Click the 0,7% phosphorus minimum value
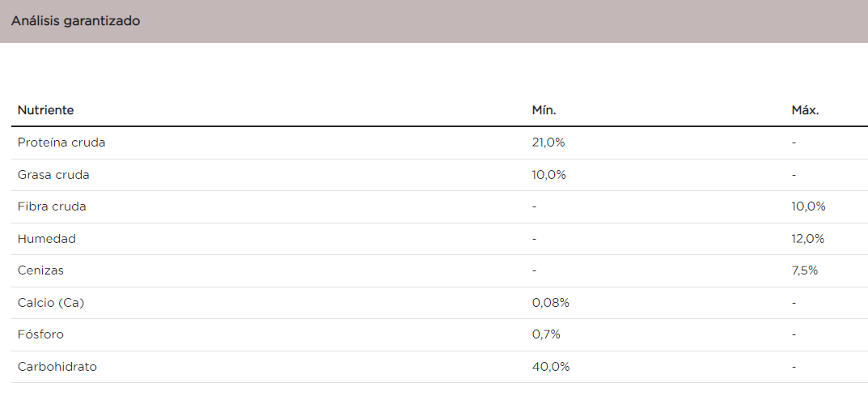 pyautogui.click(x=546, y=334)
